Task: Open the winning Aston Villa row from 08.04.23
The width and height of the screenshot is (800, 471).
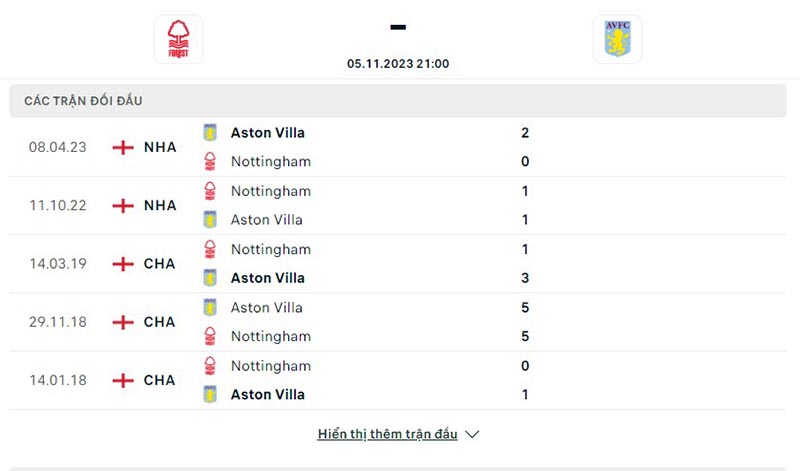Action: coord(267,133)
